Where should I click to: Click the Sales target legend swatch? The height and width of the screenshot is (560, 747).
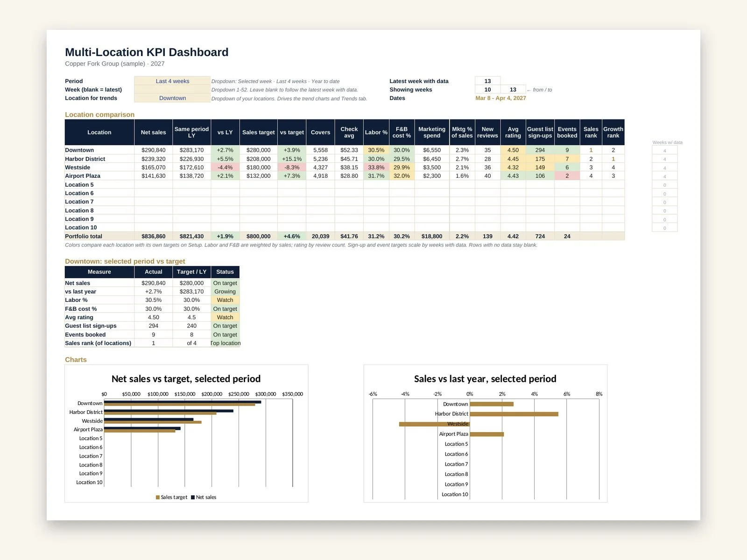pyautogui.click(x=158, y=497)
